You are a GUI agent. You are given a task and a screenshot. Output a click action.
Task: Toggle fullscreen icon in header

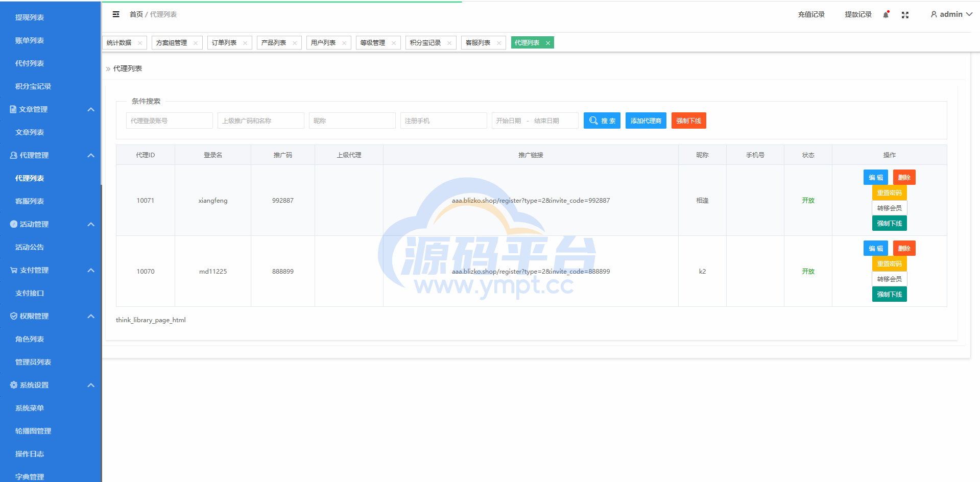[x=905, y=15]
